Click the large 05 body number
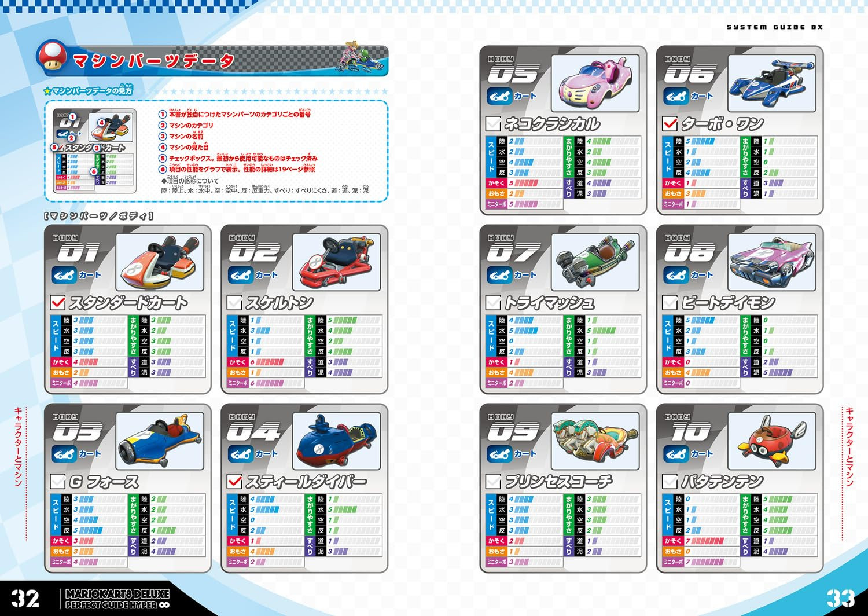 point(513,74)
